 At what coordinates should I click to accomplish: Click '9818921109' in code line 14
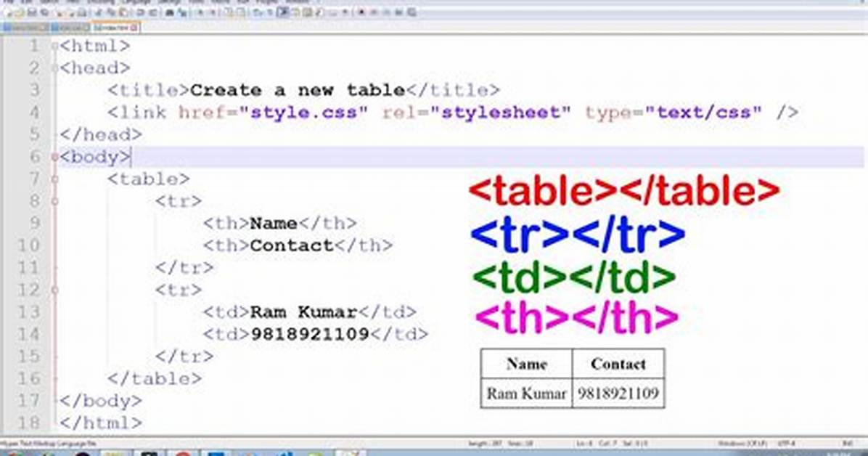310,334
